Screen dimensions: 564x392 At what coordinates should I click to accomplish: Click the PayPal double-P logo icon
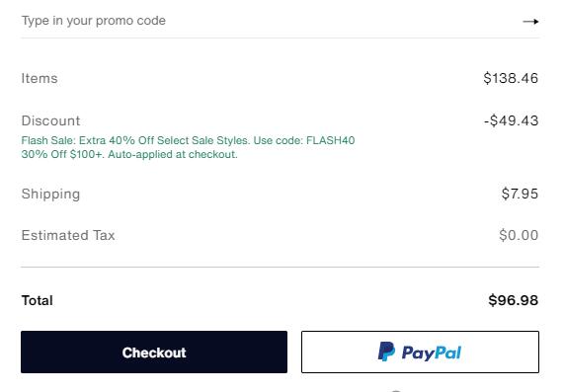[x=386, y=352]
